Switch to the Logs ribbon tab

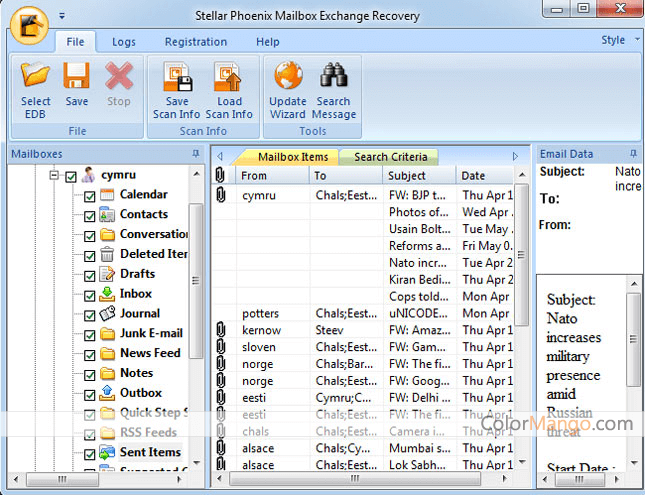tap(124, 42)
